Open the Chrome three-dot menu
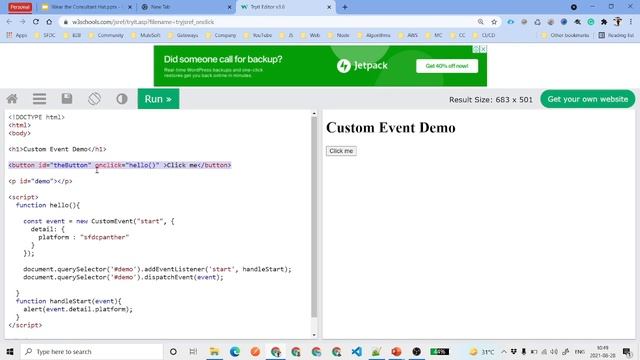Viewport: 640px width, 360px height. tap(631, 22)
